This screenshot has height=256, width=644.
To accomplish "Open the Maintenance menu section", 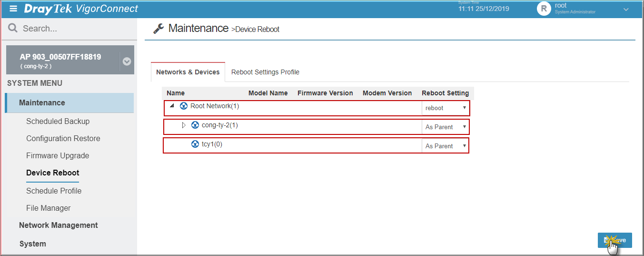I will coord(69,102).
